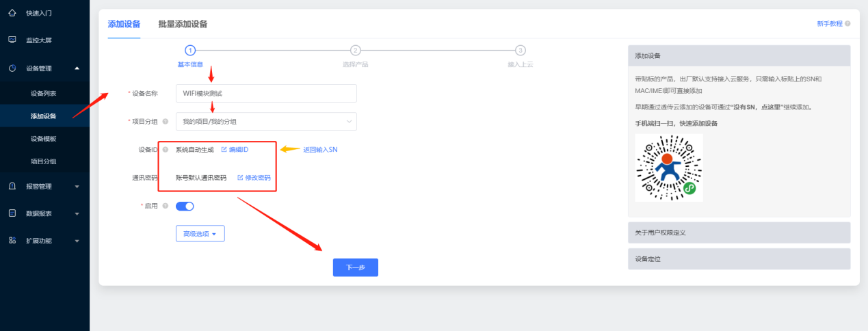Expand the 高级选项 dropdown button

point(200,234)
